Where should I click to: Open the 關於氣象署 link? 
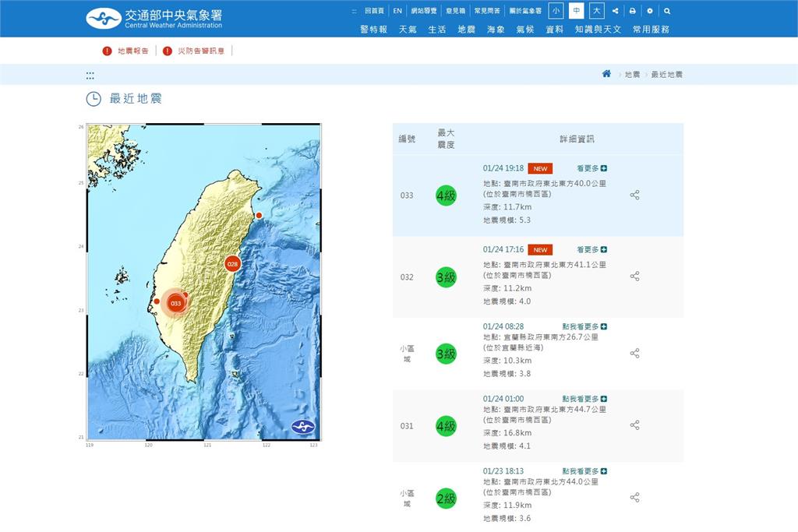pyautogui.click(x=525, y=11)
